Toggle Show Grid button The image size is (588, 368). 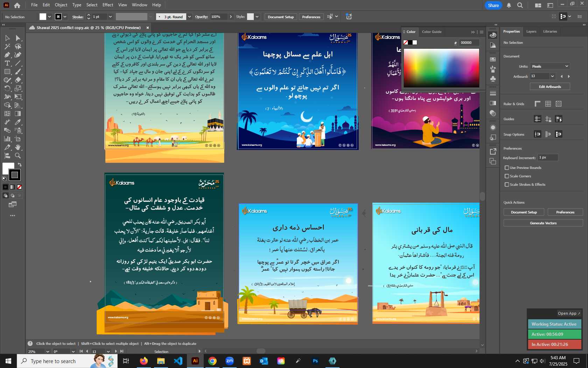pyautogui.click(x=548, y=104)
